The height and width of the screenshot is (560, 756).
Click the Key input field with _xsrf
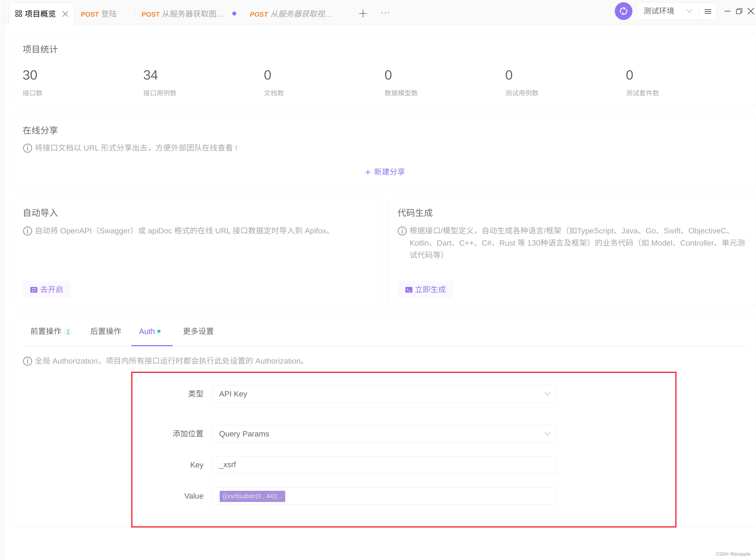tap(384, 465)
